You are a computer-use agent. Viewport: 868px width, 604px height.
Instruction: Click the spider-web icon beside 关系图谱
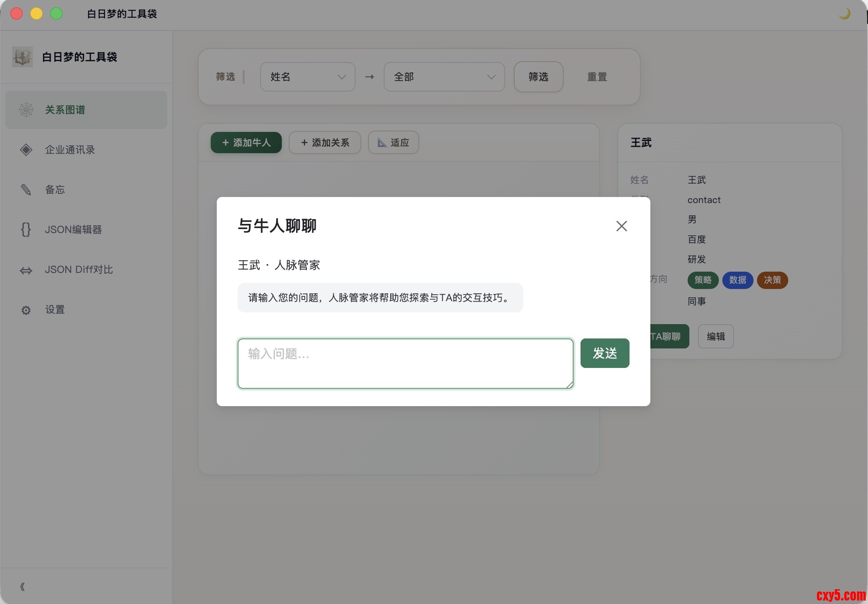point(26,110)
